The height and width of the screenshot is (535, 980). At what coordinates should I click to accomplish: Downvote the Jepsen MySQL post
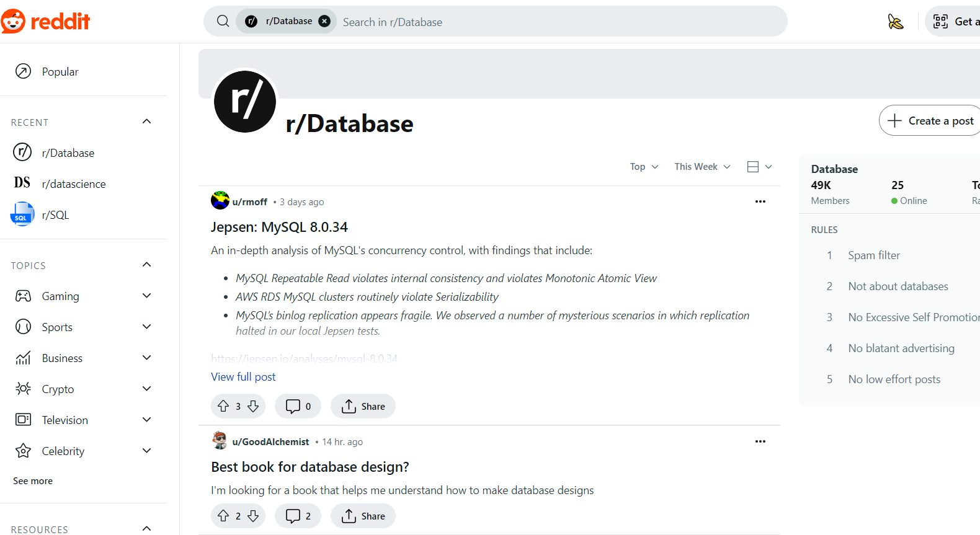tap(253, 406)
